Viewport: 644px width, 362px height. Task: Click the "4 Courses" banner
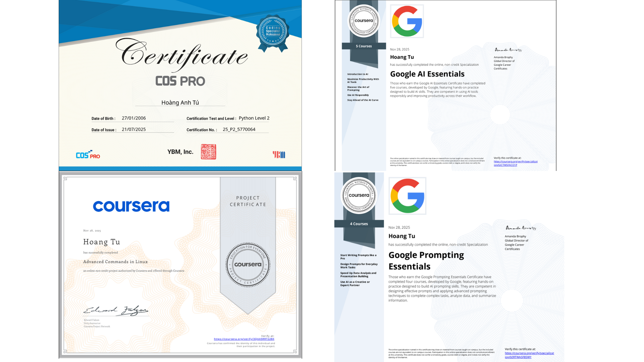point(359,224)
